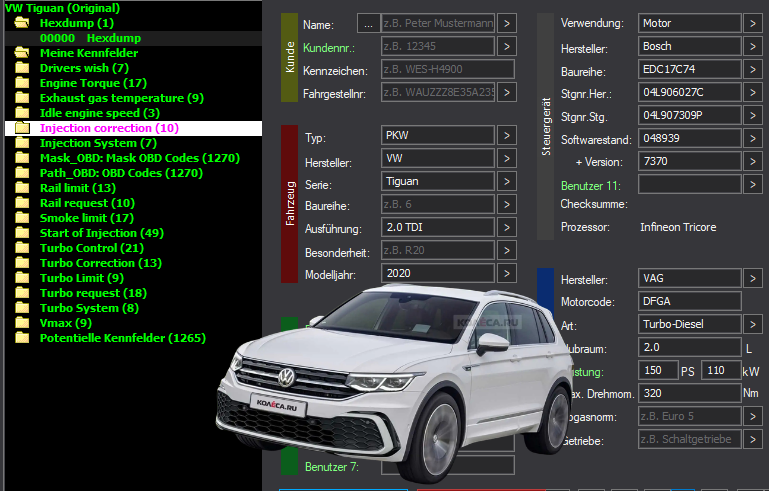Open the arrow next to Serie Tiguan
The height and width of the screenshot is (491, 769).
[507, 181]
